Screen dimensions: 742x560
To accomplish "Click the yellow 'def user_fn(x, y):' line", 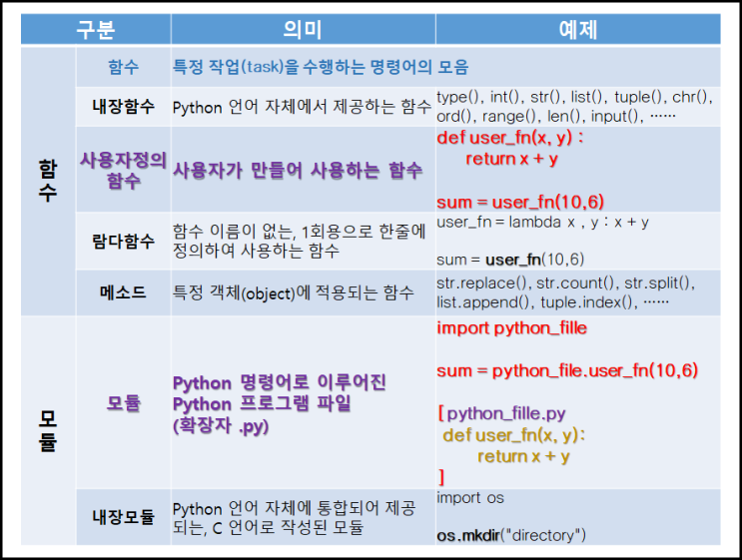I will pyautogui.click(x=514, y=435).
